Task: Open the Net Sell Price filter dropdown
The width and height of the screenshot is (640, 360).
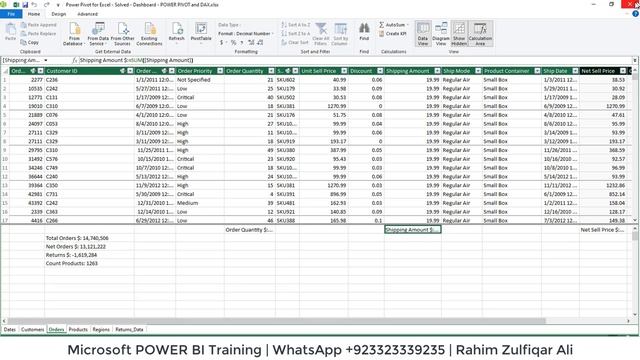Action: (623, 71)
